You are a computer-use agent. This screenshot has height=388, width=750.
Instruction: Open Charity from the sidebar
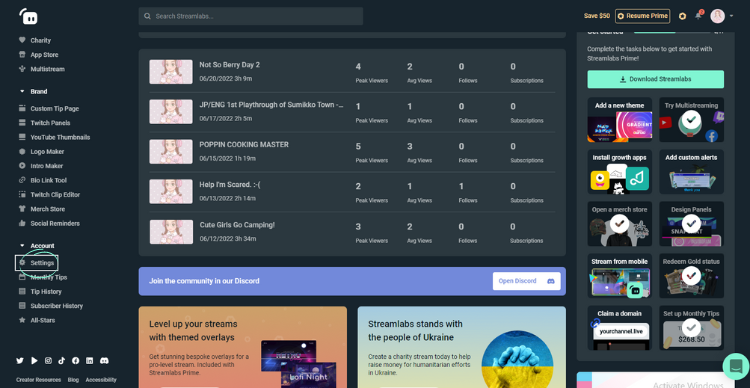[x=40, y=41]
